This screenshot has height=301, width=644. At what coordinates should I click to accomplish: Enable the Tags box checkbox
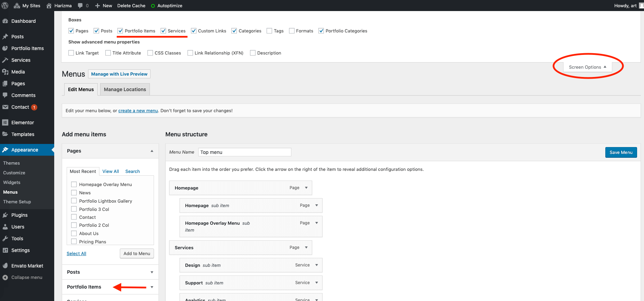pos(269,31)
